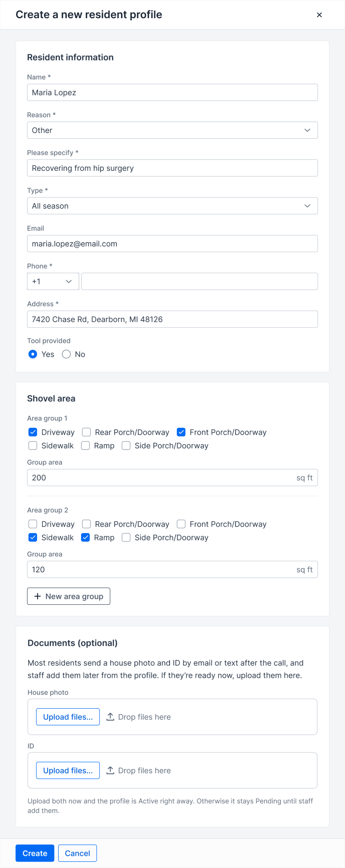The width and height of the screenshot is (345, 868).
Task: Expand the Type dropdown showing All season
Action: coord(172,206)
